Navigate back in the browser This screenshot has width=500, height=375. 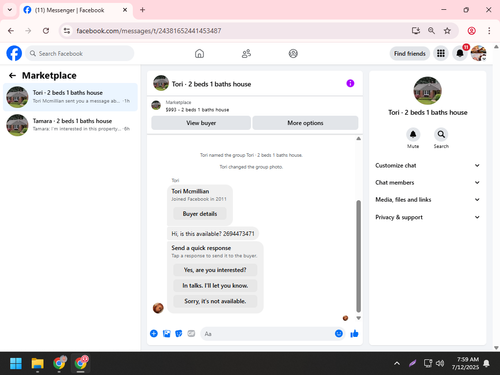pos(11,31)
